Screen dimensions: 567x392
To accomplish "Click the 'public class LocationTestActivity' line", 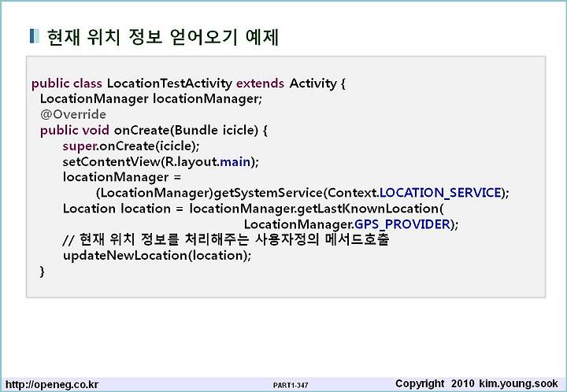I will pos(188,83).
